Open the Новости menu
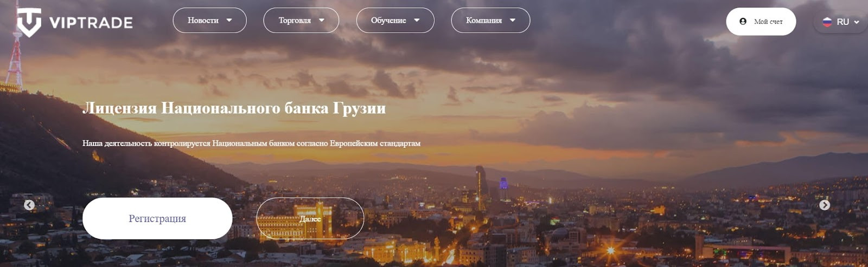This screenshot has height=267, width=868. 209,21
